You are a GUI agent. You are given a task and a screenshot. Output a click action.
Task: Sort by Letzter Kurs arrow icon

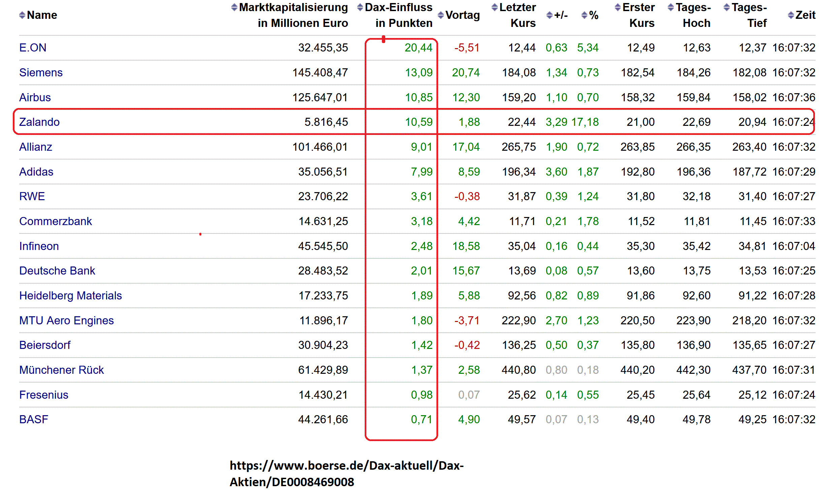(494, 7)
